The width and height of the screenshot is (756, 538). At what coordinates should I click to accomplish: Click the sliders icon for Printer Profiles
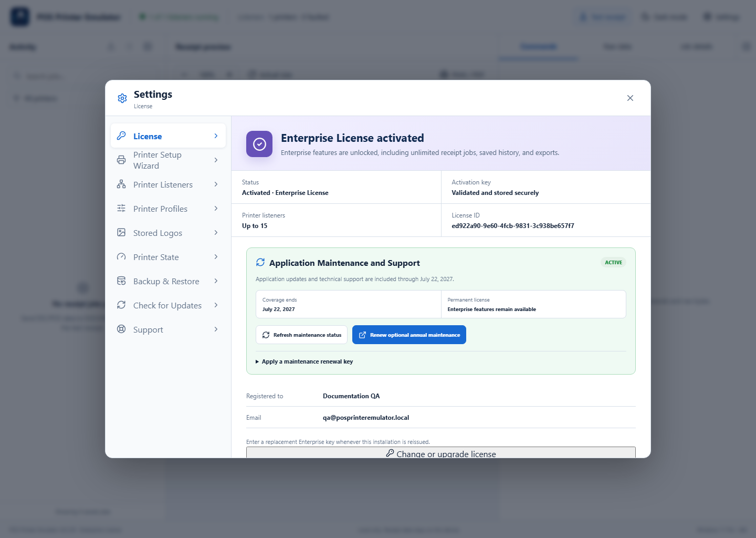[x=121, y=208]
